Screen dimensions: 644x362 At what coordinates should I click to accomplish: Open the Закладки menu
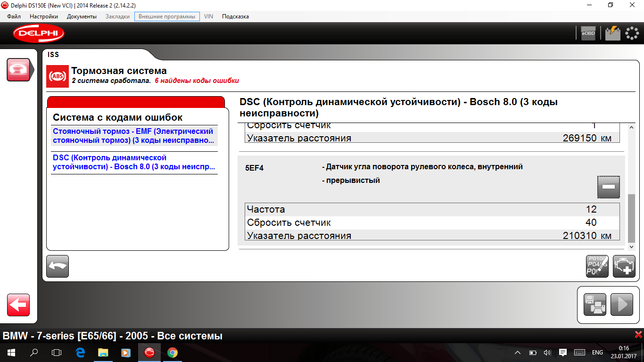click(x=117, y=16)
